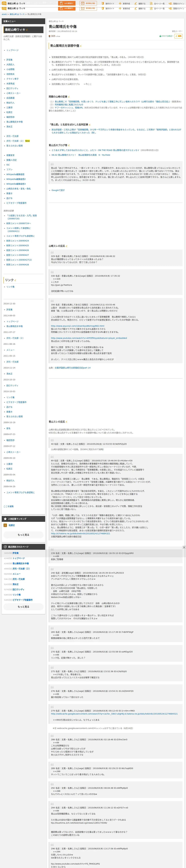Open 田口ランディ listed as 5278日前

point(18,589)
